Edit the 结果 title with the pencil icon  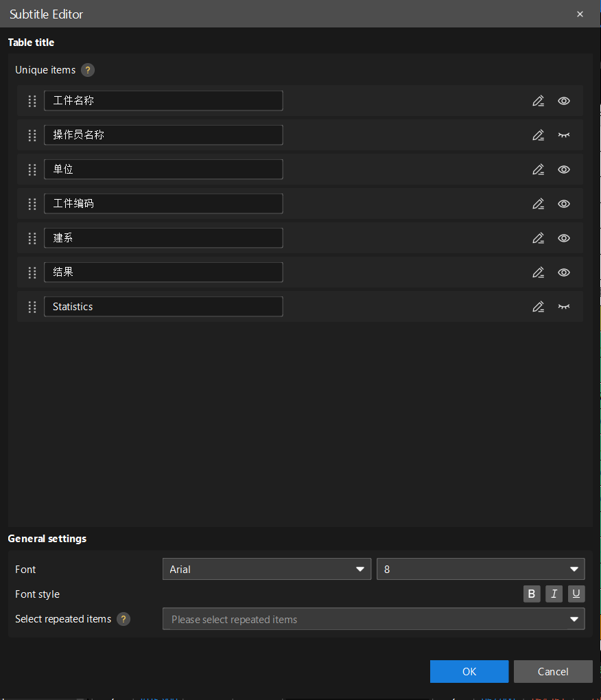tap(539, 272)
